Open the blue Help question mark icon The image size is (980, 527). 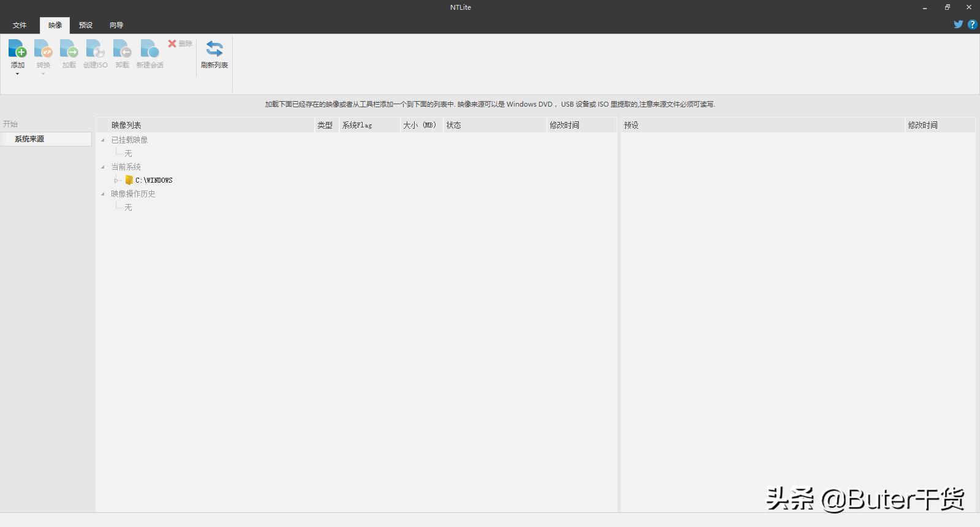click(x=972, y=25)
